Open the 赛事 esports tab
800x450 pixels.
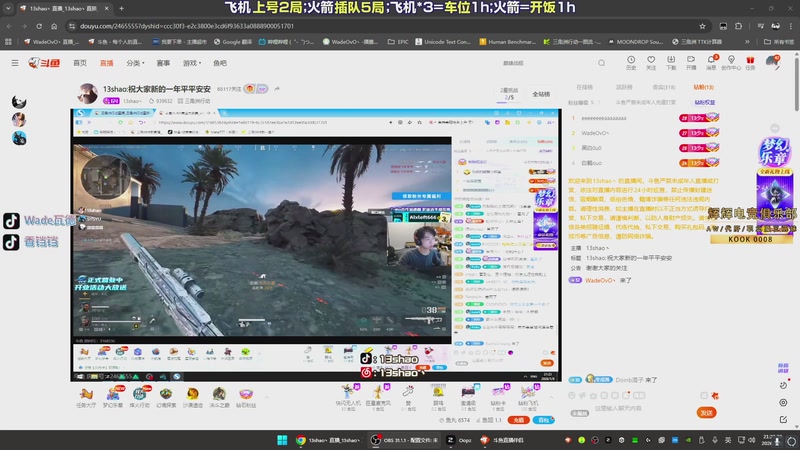click(x=163, y=63)
